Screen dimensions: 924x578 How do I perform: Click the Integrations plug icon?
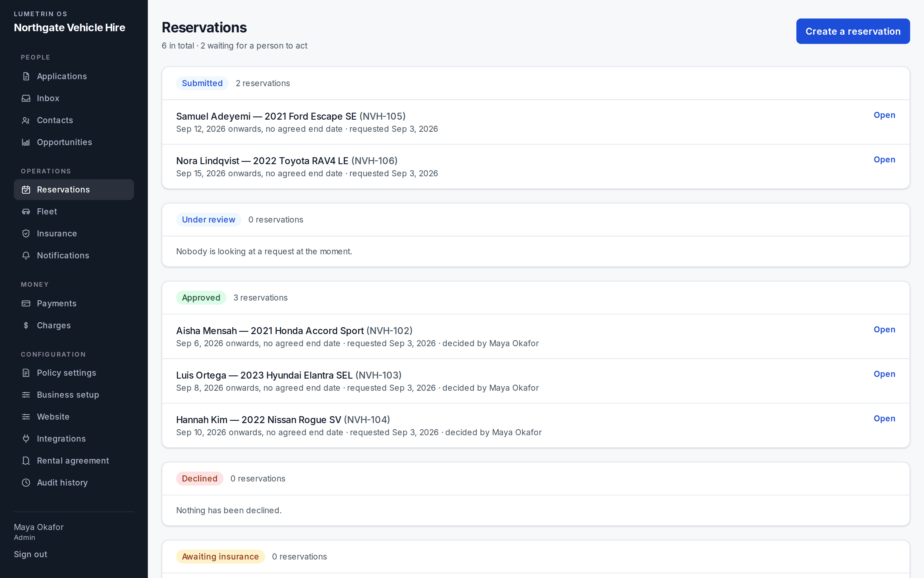[x=26, y=438]
